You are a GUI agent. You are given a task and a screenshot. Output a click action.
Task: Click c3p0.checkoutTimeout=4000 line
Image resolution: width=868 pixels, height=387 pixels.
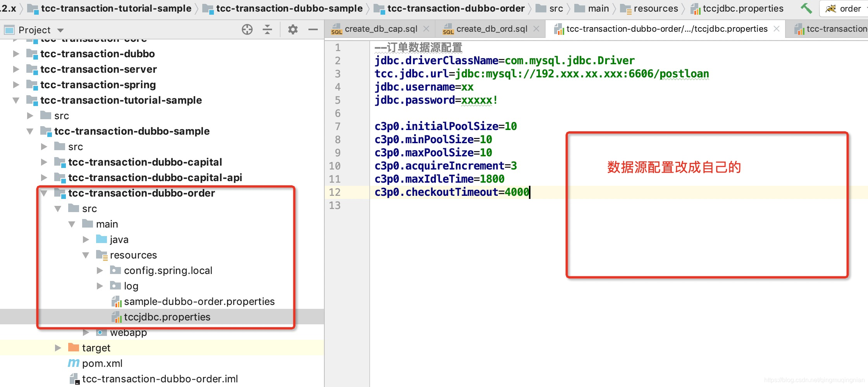452,192
